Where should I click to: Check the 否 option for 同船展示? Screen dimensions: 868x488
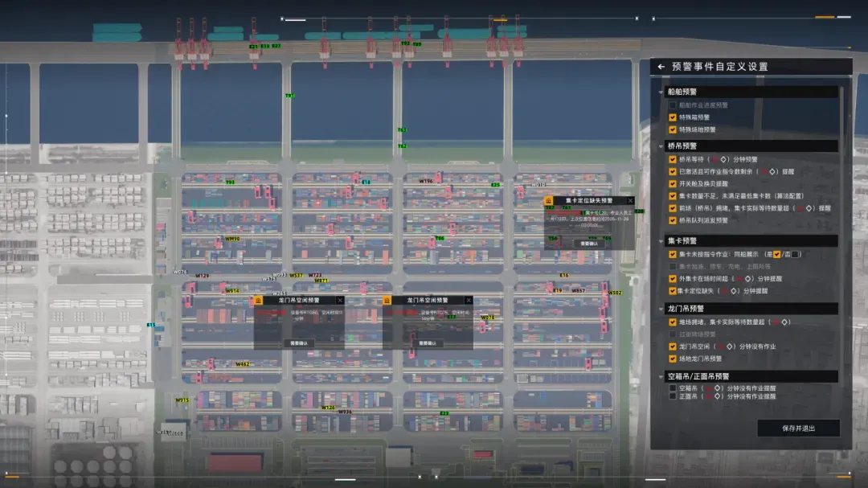coord(795,254)
